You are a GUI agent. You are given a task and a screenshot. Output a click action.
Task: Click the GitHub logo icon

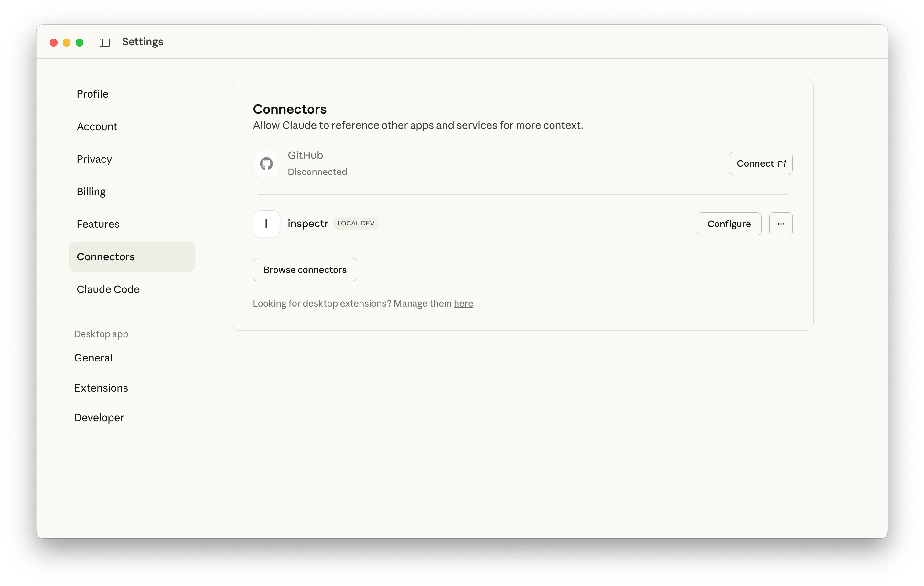266,164
